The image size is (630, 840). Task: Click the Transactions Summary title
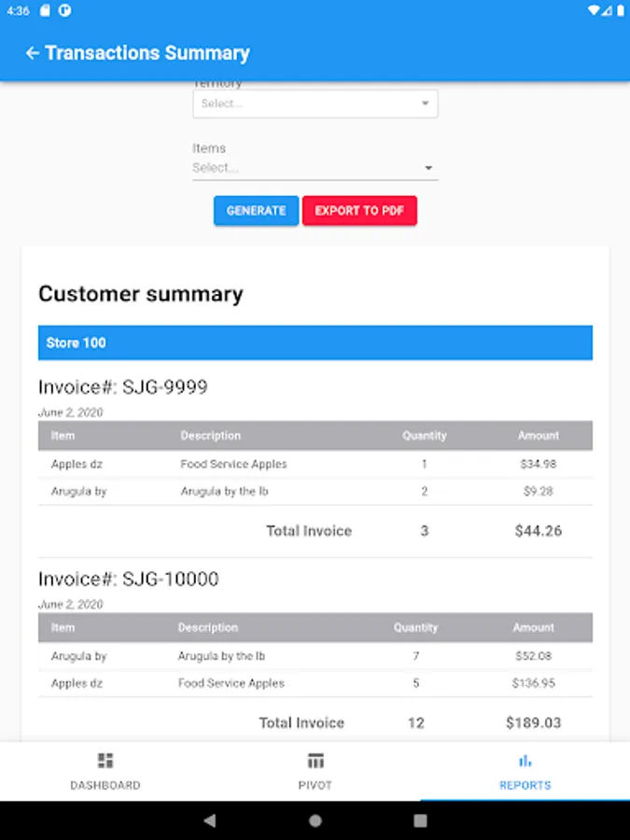(147, 53)
